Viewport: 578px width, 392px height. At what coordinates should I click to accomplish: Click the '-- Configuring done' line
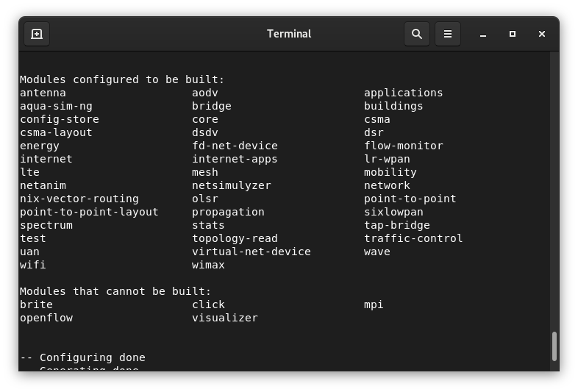[82, 357]
